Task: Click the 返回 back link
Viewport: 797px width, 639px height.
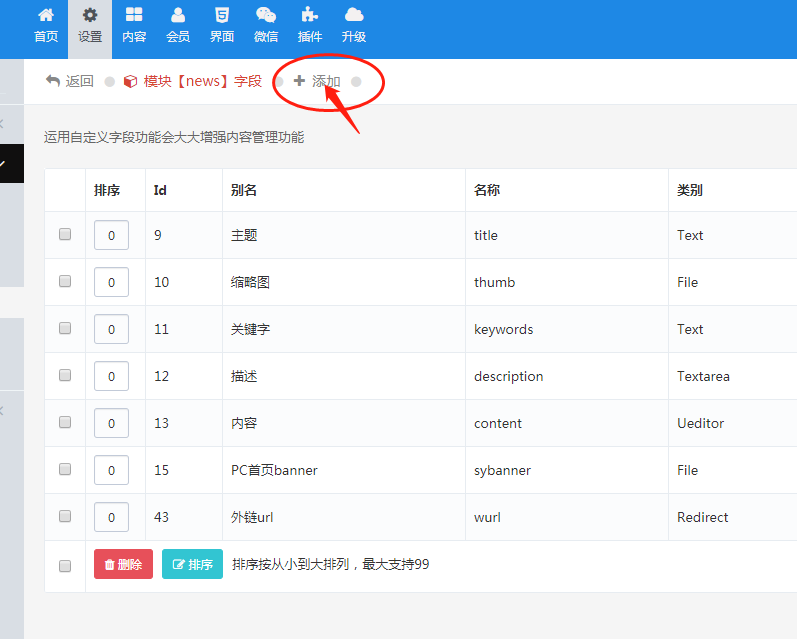Action: (x=70, y=81)
